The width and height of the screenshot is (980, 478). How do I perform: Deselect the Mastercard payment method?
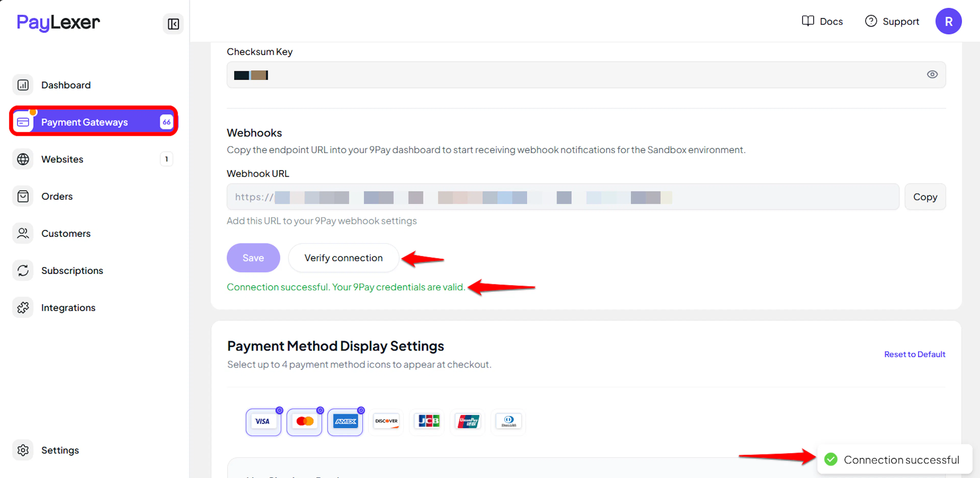304,422
